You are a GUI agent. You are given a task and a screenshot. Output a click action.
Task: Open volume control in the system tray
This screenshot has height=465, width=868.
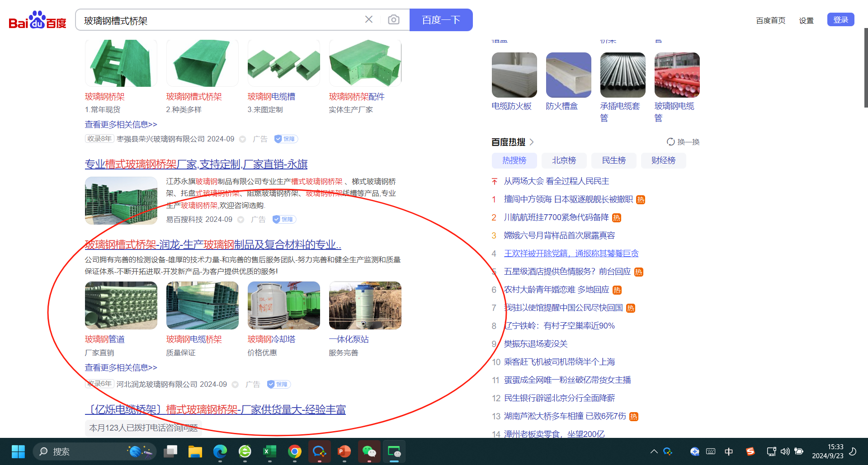tap(785, 451)
